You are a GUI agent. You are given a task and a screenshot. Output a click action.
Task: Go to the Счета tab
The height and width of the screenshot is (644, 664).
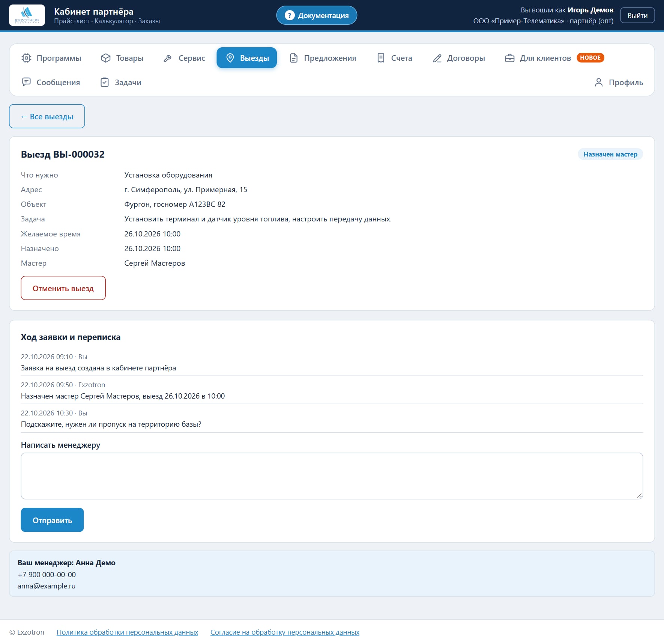394,58
